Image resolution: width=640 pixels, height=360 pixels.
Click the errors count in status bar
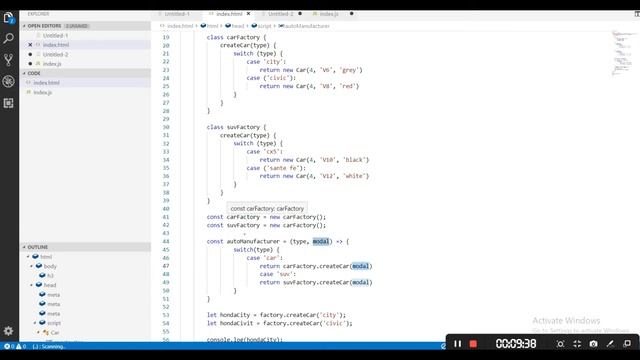9,347
